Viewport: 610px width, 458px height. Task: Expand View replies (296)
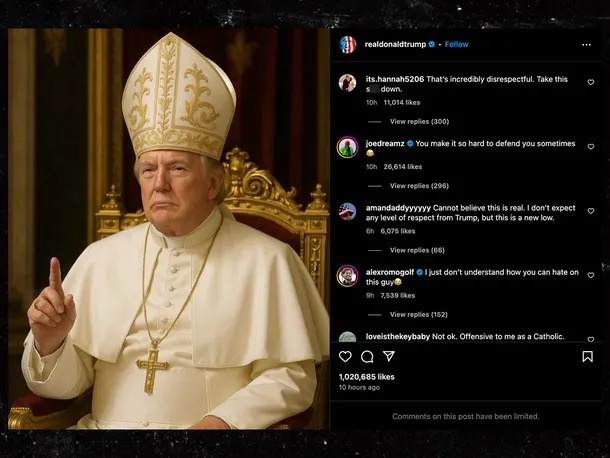tap(418, 186)
